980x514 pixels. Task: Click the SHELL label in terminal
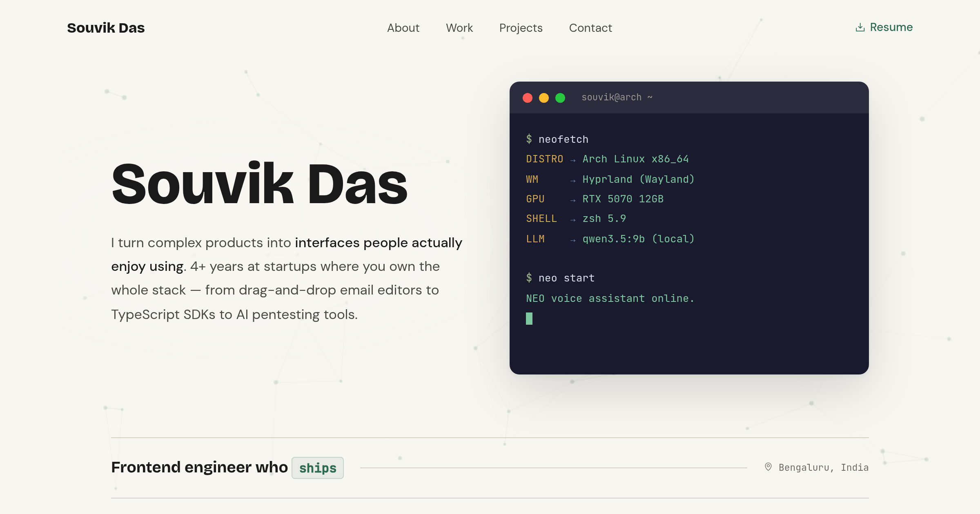(x=541, y=219)
